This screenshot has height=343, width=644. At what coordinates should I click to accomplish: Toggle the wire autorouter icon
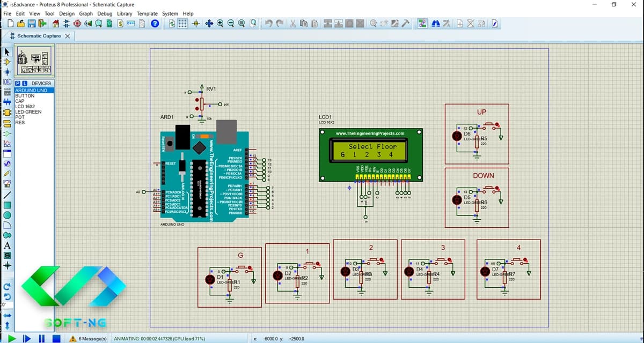pos(422,24)
